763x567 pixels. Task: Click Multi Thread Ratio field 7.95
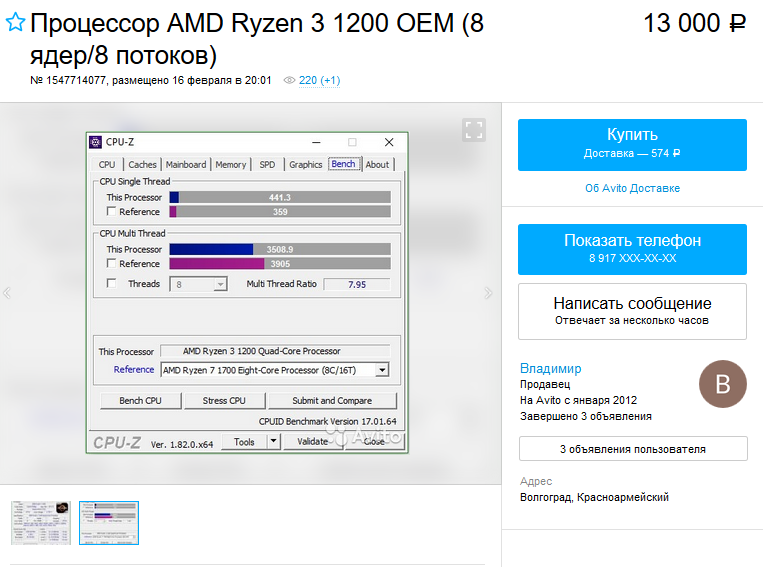[357, 284]
